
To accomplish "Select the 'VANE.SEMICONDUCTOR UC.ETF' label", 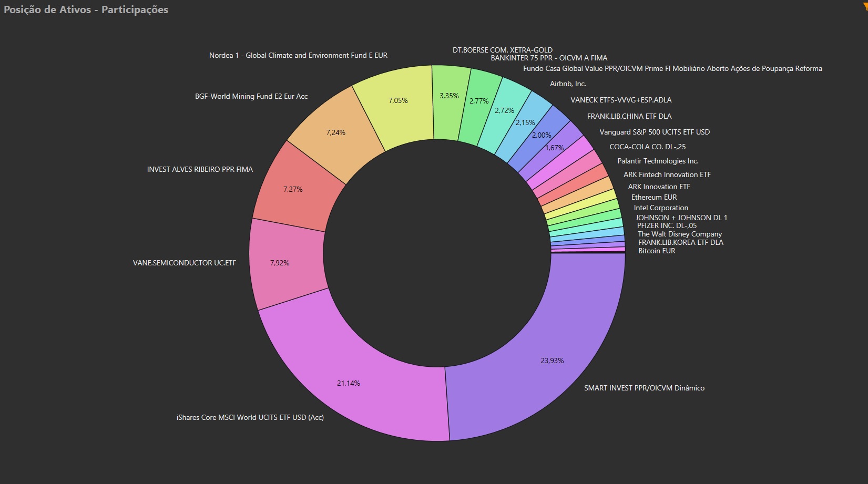I will [185, 263].
